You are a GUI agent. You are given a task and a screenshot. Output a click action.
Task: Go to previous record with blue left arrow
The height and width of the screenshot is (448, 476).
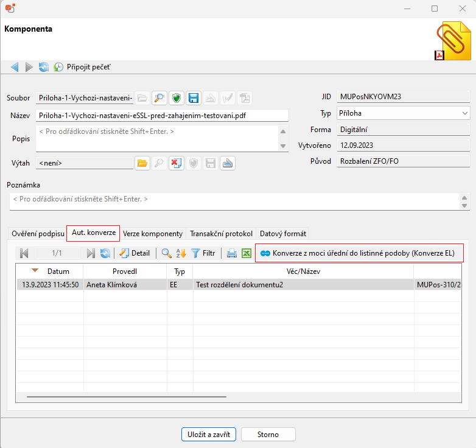click(x=15, y=67)
